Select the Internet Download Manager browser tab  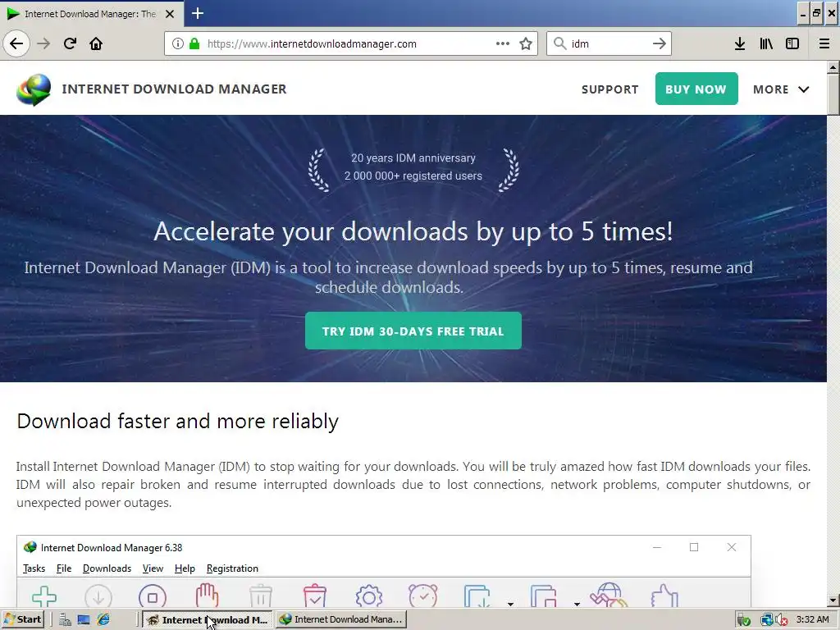tap(90, 14)
